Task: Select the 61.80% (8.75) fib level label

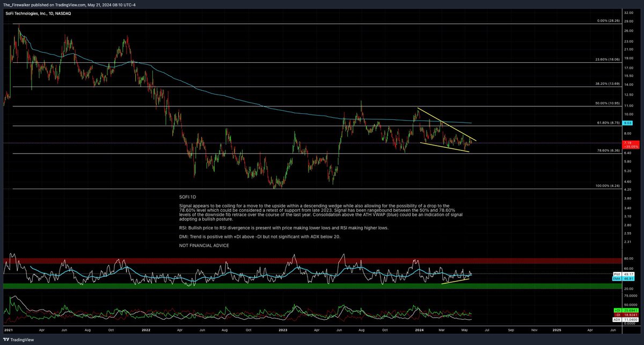Action: (x=609, y=123)
